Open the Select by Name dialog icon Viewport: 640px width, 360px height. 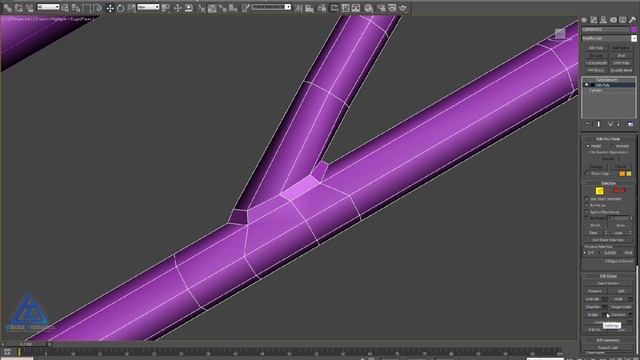click(76, 7)
